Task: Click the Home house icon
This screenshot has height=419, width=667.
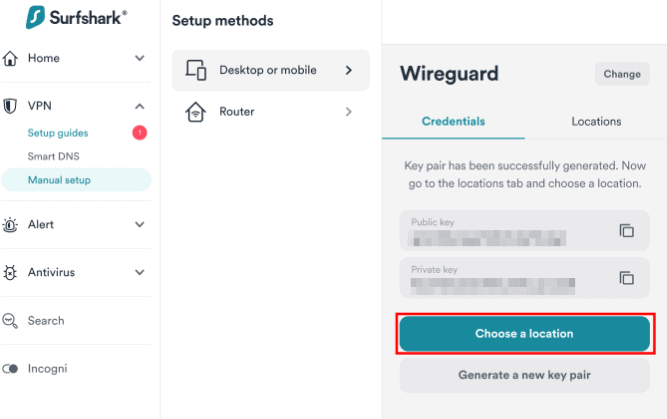Action: 11,58
